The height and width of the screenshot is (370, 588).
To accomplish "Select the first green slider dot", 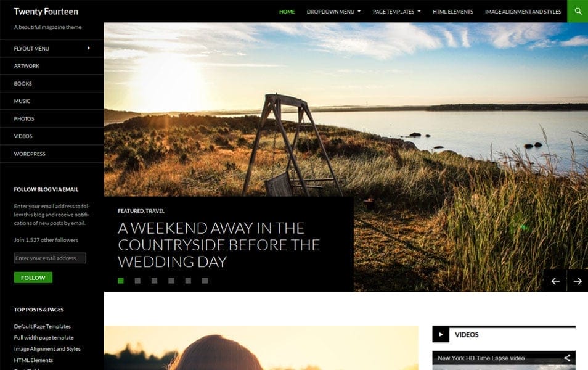I will click(121, 281).
